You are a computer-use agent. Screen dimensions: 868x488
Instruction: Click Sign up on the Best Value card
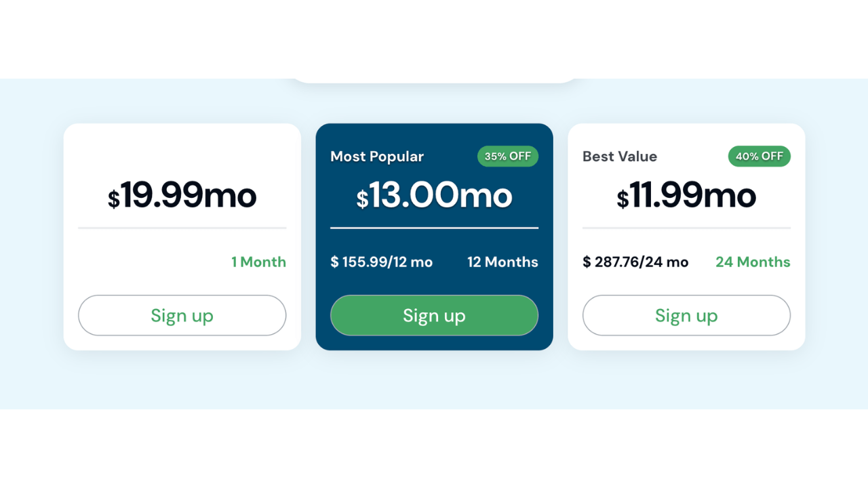click(686, 315)
